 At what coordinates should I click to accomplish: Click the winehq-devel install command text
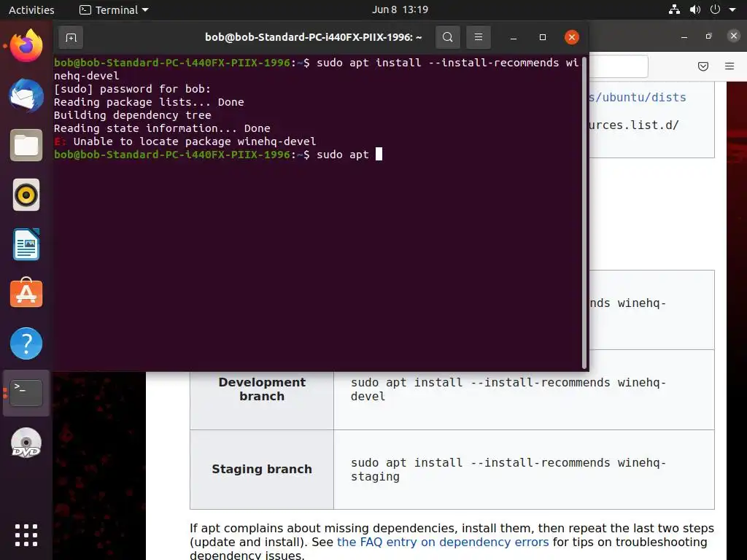(x=508, y=389)
